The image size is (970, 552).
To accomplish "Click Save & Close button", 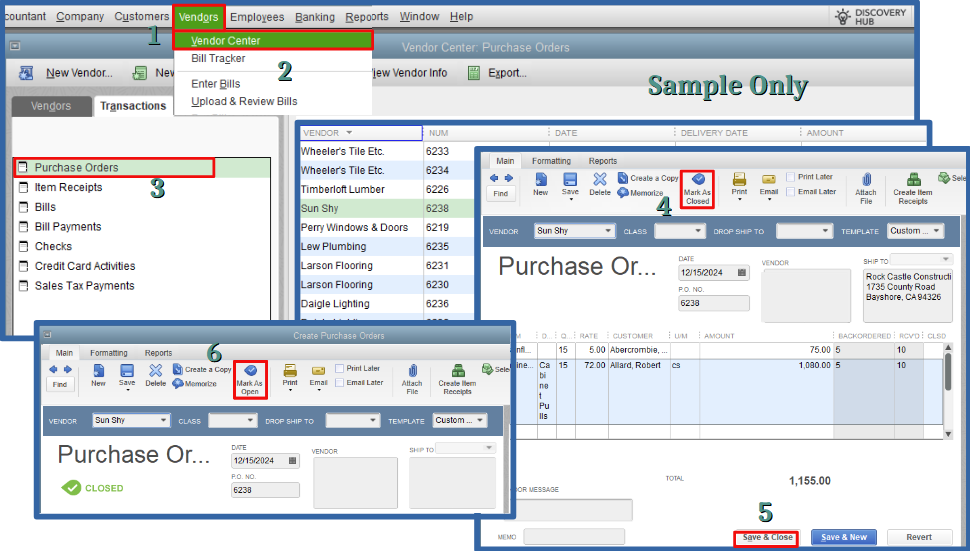I will tap(766, 538).
